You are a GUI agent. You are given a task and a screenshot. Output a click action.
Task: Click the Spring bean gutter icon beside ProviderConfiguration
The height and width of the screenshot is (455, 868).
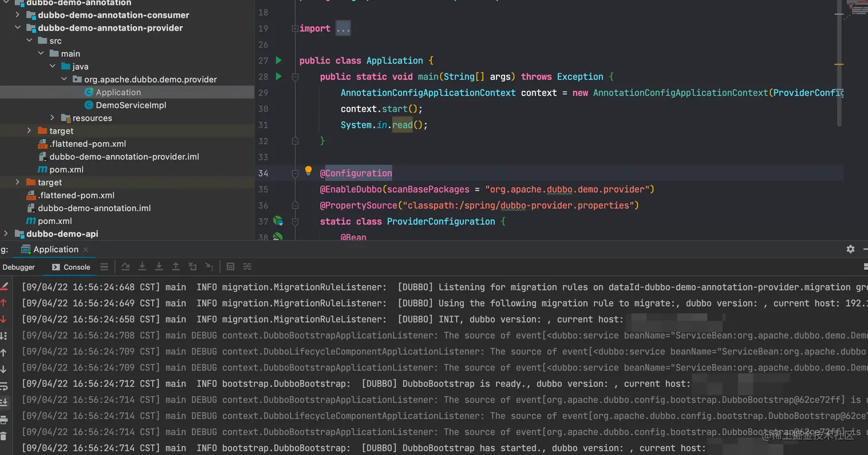point(278,221)
